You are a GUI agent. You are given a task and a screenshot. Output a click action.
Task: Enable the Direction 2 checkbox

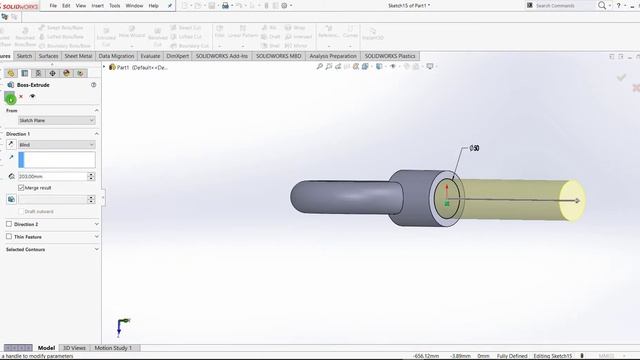pos(9,224)
